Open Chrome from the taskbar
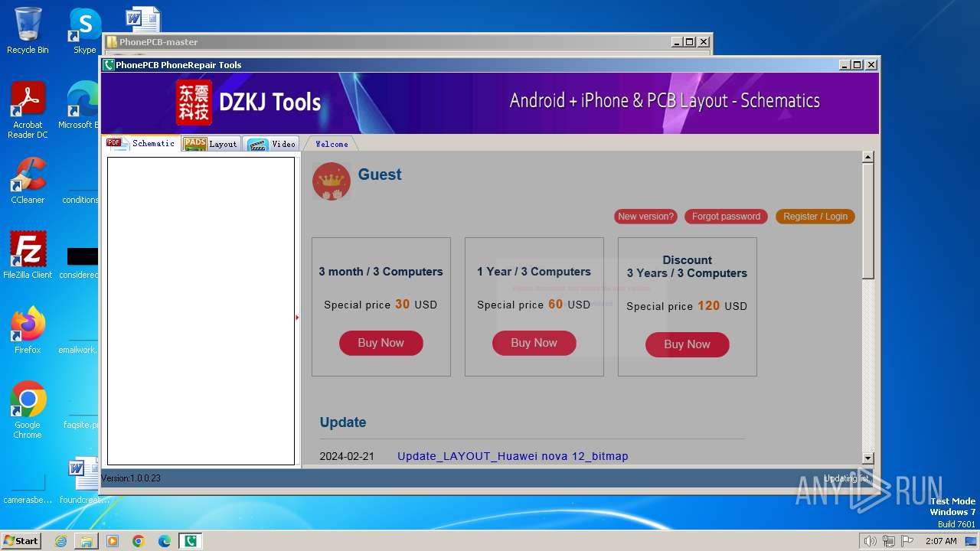980x551 pixels. 139,541
